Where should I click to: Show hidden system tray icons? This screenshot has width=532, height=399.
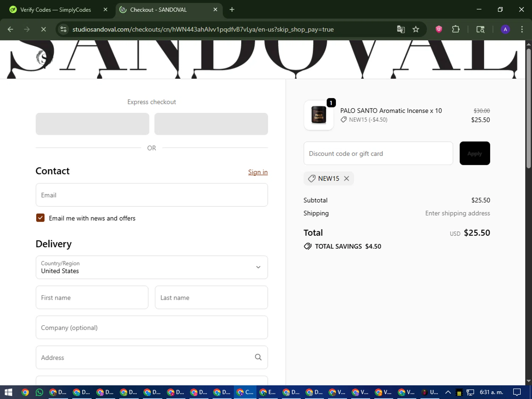[448, 392]
